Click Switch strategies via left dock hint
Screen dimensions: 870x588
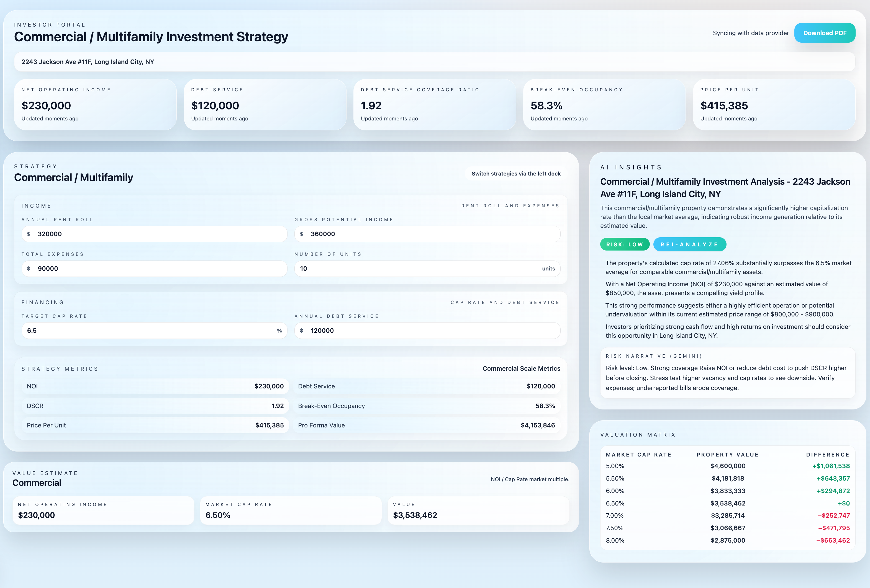(515, 173)
